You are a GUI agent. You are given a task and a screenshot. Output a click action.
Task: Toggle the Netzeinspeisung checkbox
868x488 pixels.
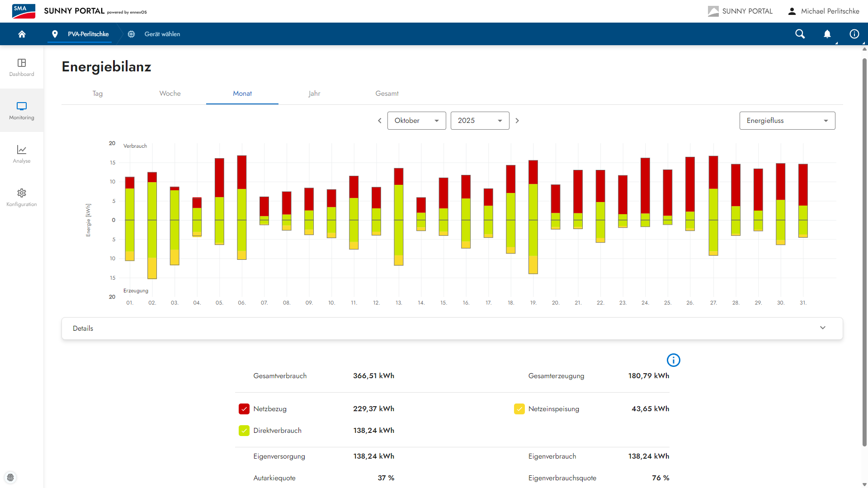coord(519,409)
